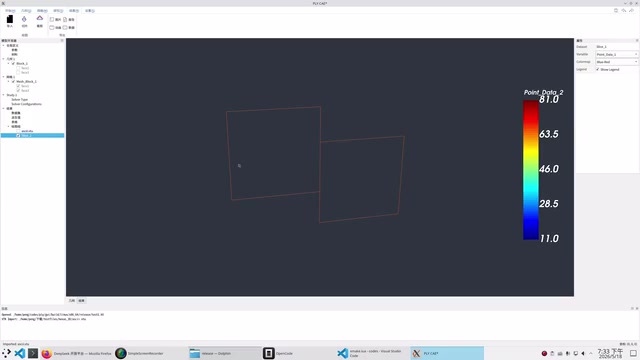
Task: Click the PLY CAD taskbar entry
Action: 447,353
